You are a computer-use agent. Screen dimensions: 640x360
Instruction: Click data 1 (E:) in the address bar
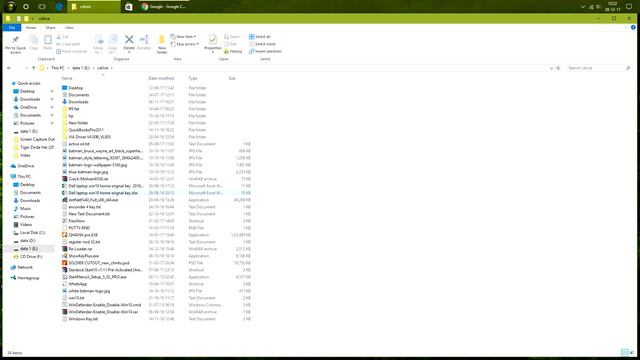81,68
